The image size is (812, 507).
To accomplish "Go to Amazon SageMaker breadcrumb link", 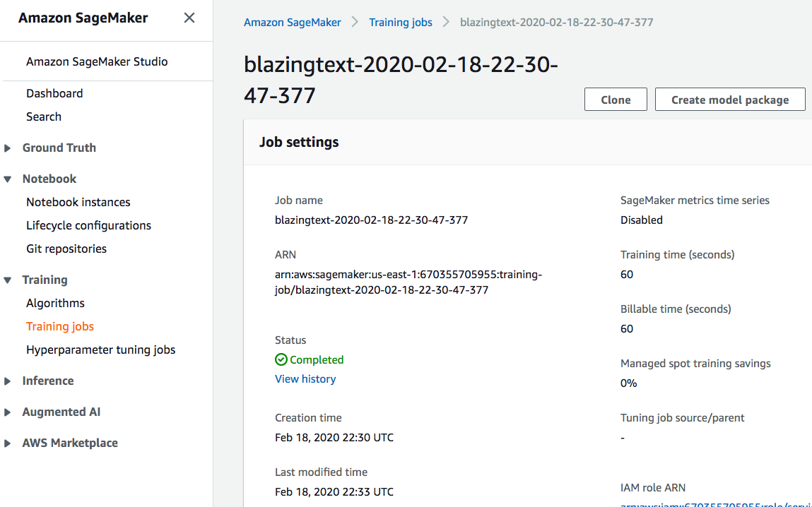I will (x=293, y=23).
